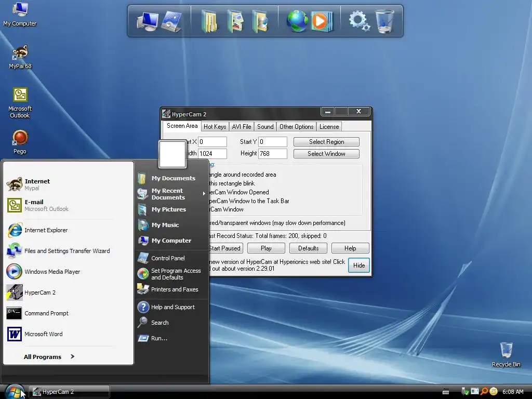Image resolution: width=532 pixels, height=399 pixels.
Task: Open E-mail Microsoft Outlook in Start menu
Action: tap(68, 205)
